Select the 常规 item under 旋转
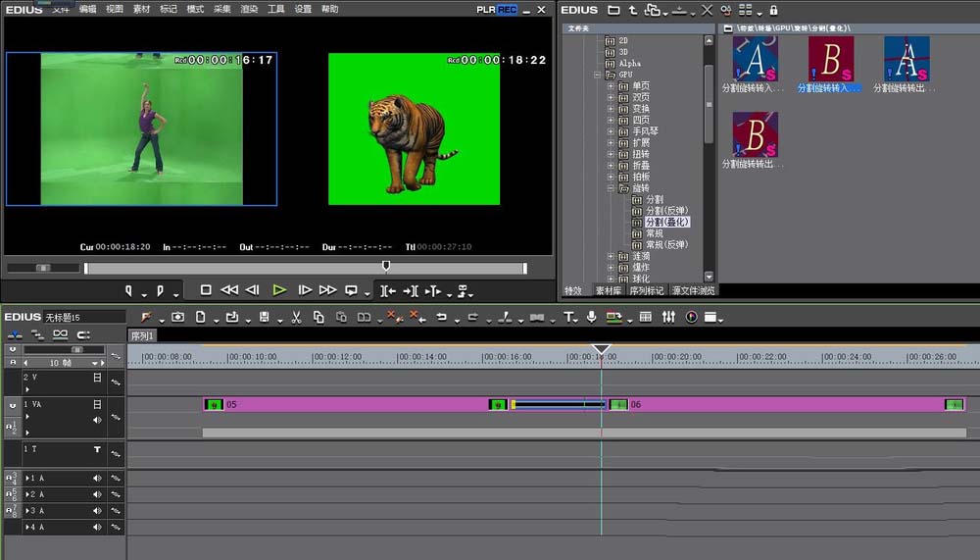This screenshot has width=980, height=560. tap(654, 233)
